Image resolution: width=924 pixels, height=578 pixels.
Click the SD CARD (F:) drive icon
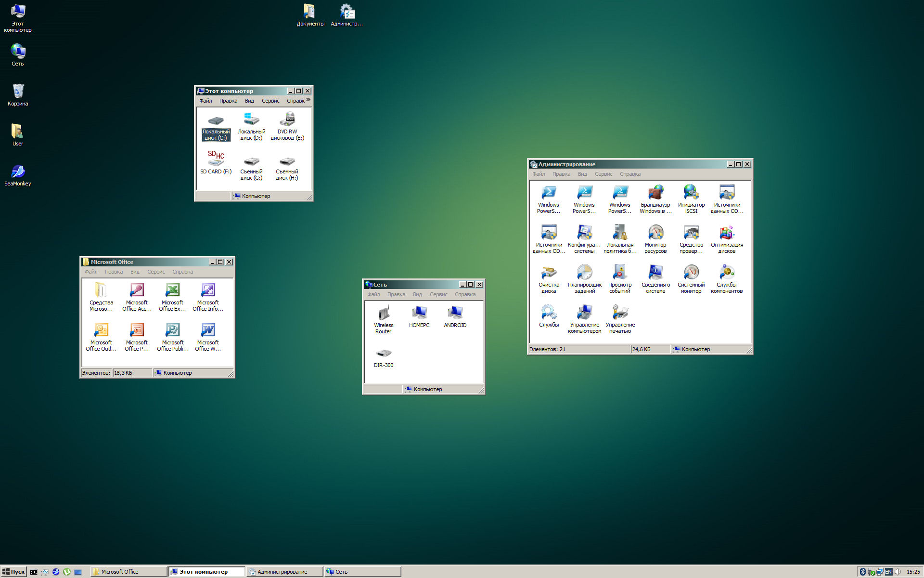[x=216, y=159]
